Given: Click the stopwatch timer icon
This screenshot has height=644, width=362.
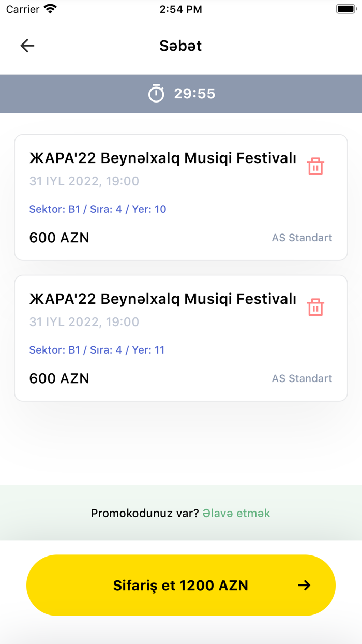Looking at the screenshot, I should [157, 94].
